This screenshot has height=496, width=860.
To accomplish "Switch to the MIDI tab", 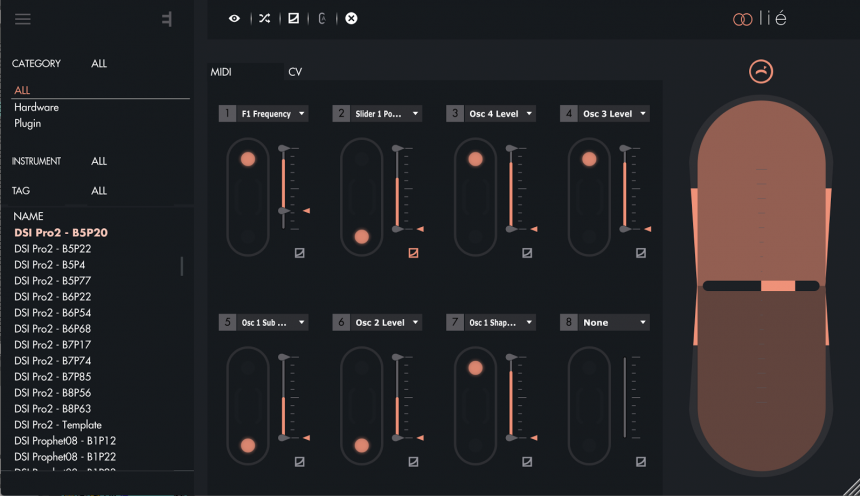I will [x=221, y=72].
